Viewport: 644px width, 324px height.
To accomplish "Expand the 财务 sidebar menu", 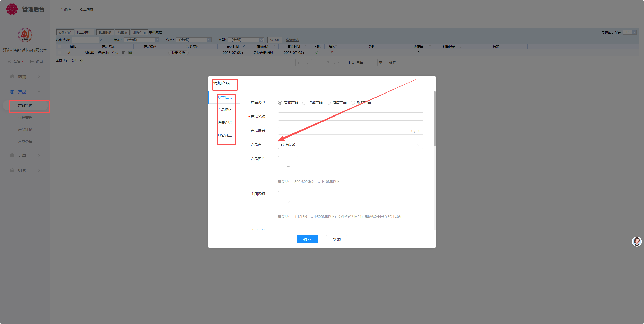I will (x=25, y=171).
